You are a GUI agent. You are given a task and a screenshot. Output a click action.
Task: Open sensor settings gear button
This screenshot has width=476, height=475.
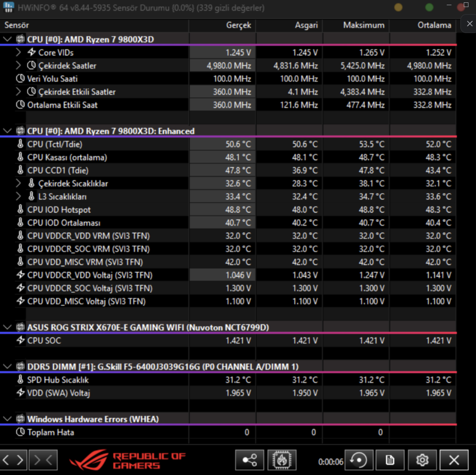pyautogui.click(x=422, y=460)
